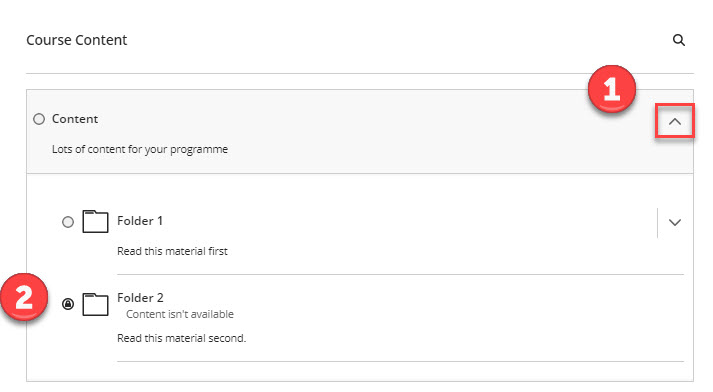Click the Content module header bar

pos(360,131)
